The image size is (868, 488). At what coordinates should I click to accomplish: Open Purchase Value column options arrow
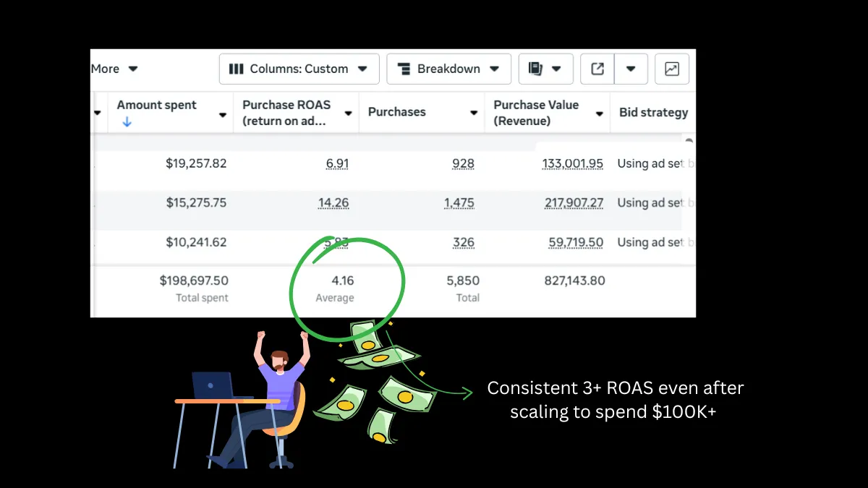[x=600, y=114]
